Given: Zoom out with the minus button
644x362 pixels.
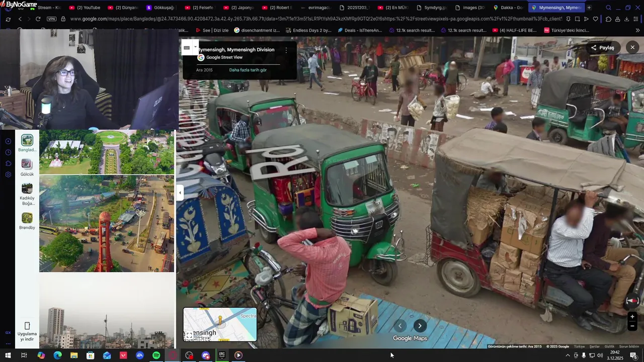Looking at the screenshot, I should pyautogui.click(x=632, y=326).
